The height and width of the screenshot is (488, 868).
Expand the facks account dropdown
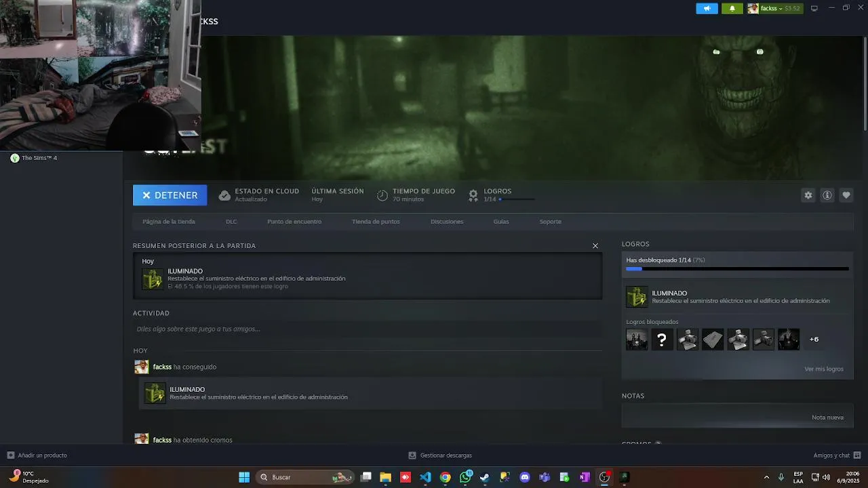click(x=774, y=8)
